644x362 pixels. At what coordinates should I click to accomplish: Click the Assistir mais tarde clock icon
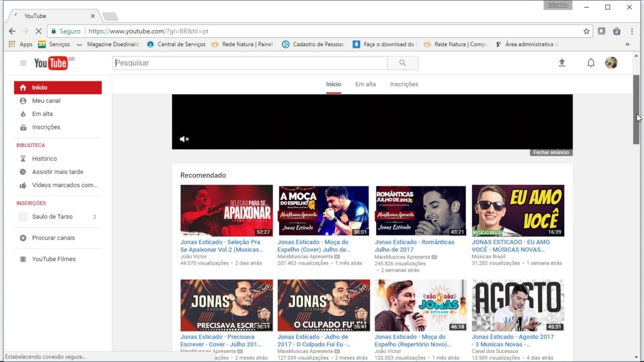tap(23, 172)
